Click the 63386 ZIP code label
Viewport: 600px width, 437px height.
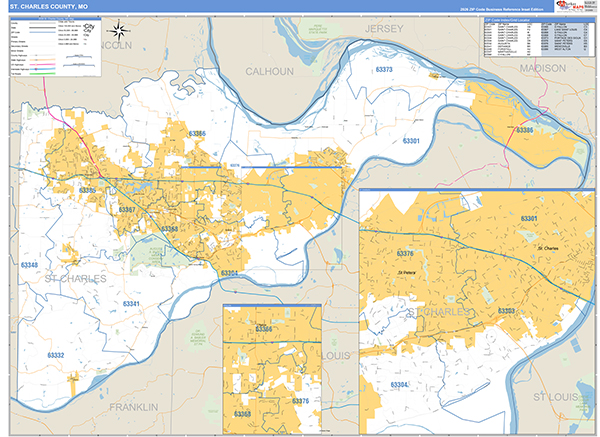[x=525, y=130]
